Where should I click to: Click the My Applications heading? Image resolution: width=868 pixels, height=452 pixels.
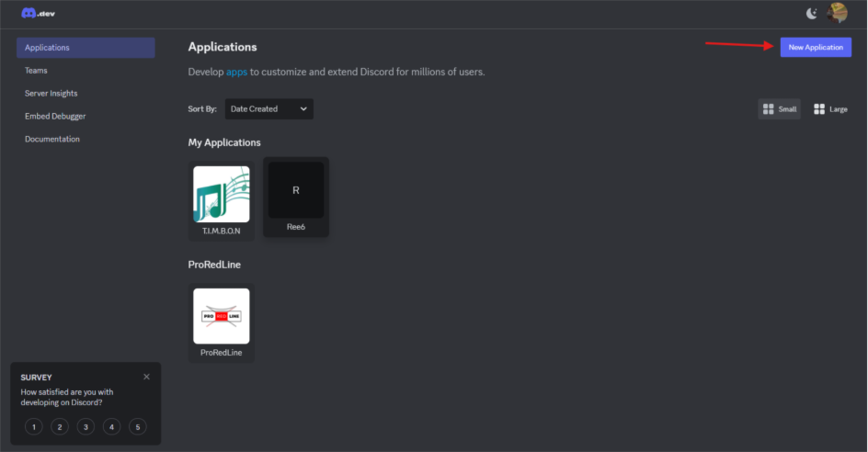224,142
